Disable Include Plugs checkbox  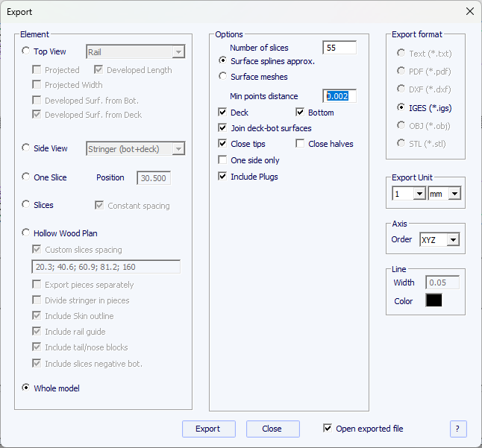[222, 177]
